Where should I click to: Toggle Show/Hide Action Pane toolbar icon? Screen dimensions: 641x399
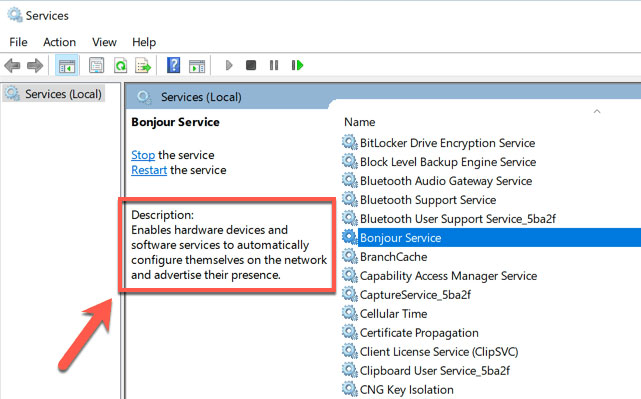(x=197, y=65)
